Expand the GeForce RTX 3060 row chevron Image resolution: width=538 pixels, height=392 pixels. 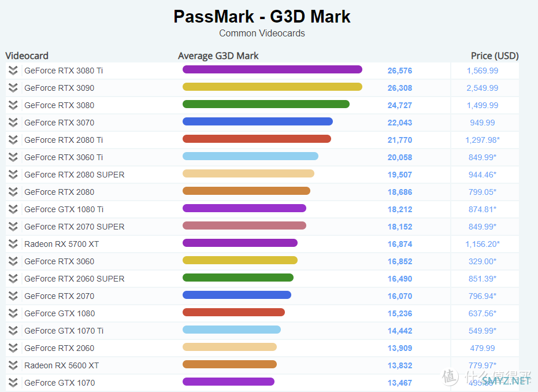point(13,261)
